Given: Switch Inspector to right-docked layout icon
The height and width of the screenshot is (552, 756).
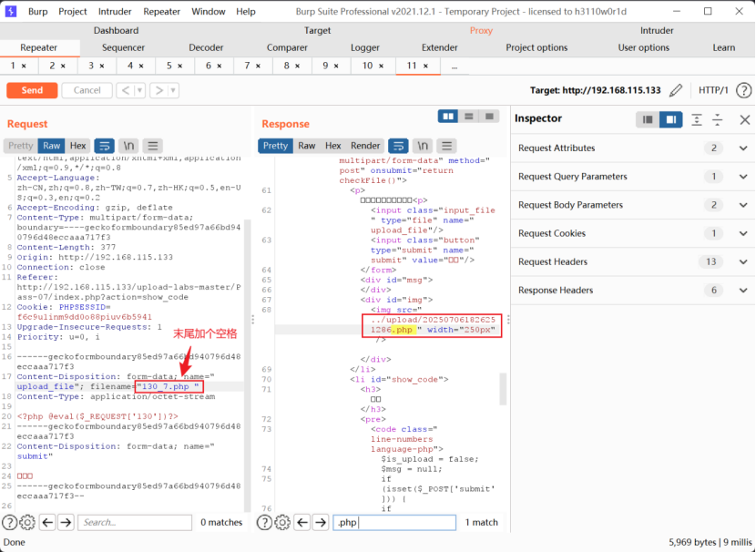Looking at the screenshot, I should pos(670,119).
